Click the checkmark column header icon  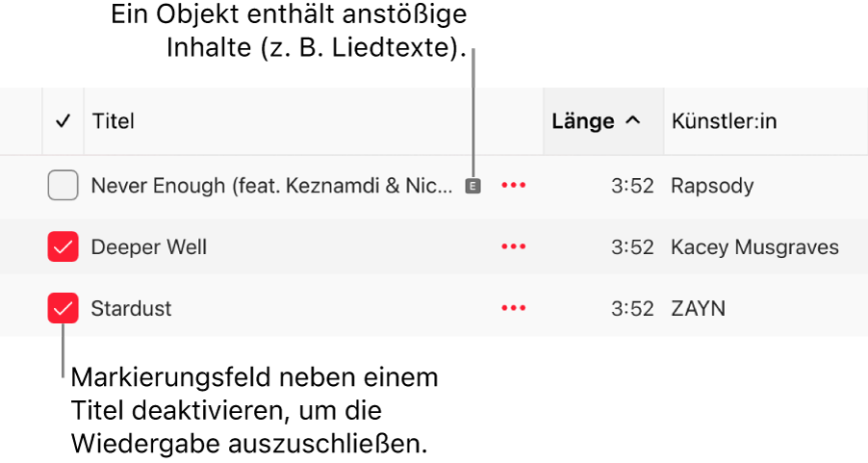pos(64,121)
